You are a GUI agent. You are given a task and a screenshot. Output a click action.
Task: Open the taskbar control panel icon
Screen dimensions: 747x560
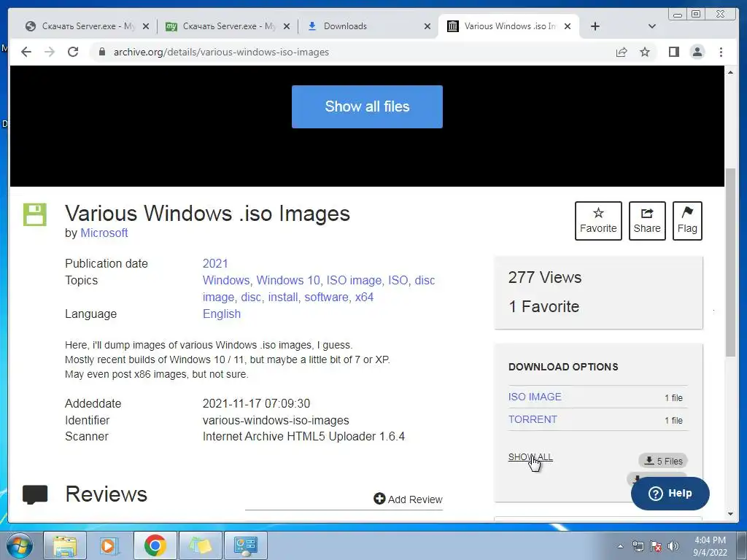[x=246, y=545]
